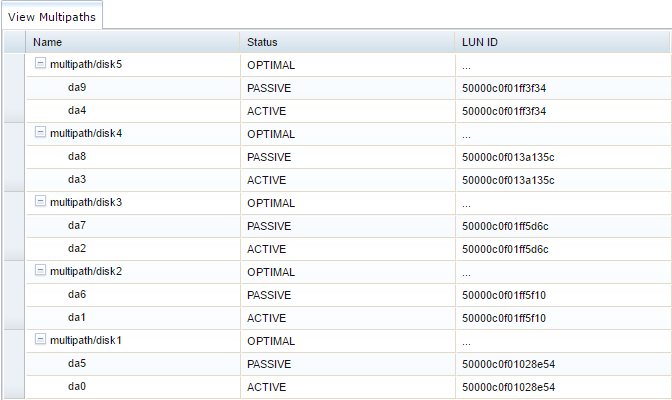This screenshot has height=400, width=672.
Task: Click LUN ID 50000c0f013a135c in da3 row
Action: (508, 180)
